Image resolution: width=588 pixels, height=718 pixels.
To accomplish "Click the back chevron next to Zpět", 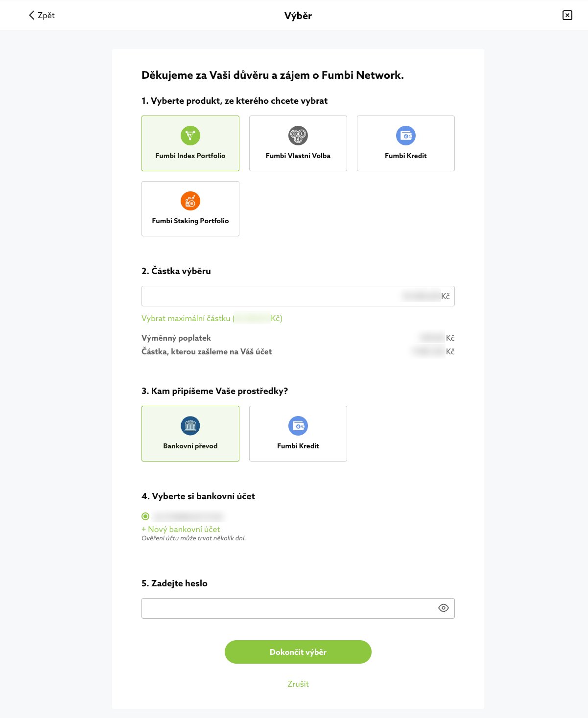I will click(x=32, y=15).
